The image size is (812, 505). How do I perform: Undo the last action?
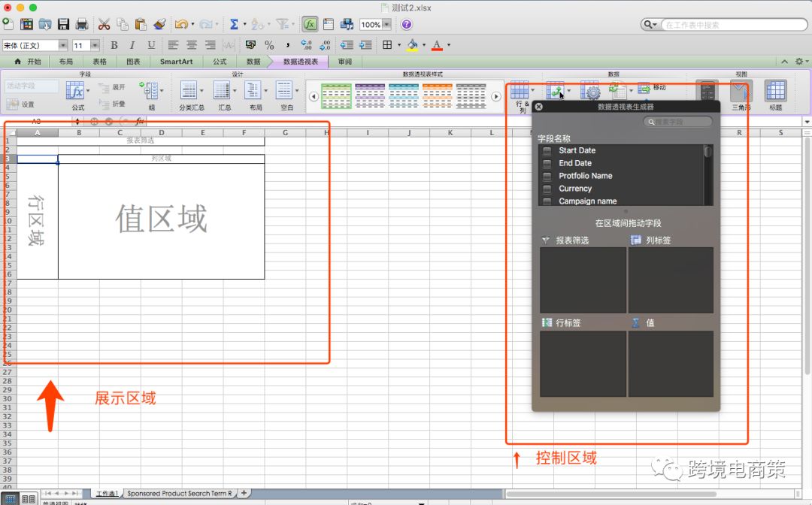(x=181, y=24)
